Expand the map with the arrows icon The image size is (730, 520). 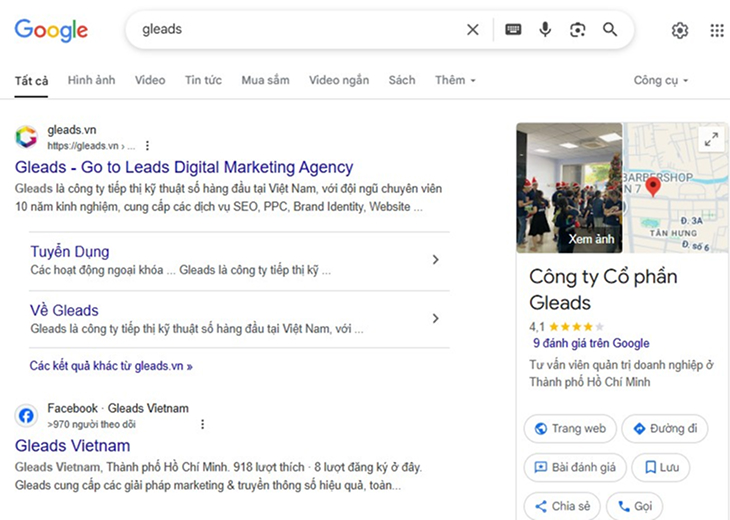(x=711, y=139)
